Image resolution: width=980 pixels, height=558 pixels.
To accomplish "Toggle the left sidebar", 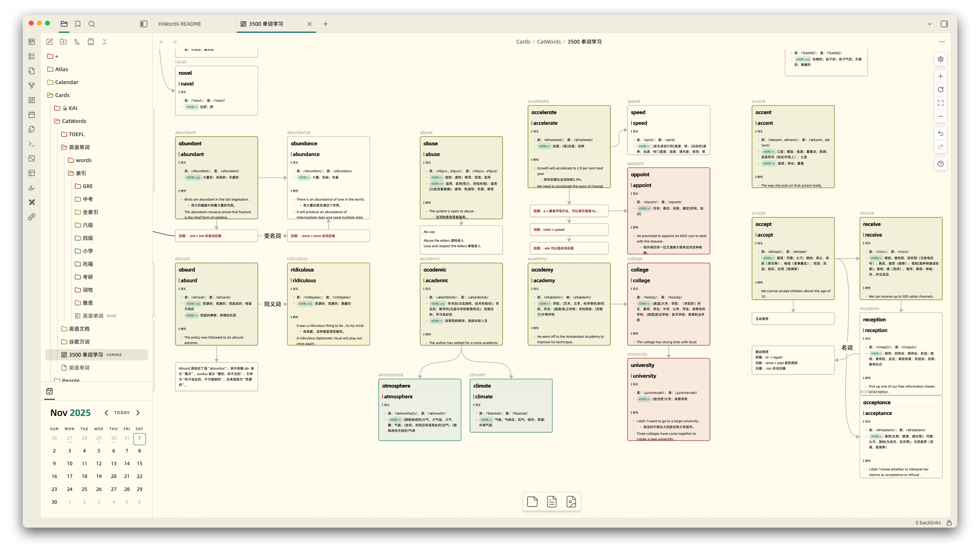I will pos(144,24).
